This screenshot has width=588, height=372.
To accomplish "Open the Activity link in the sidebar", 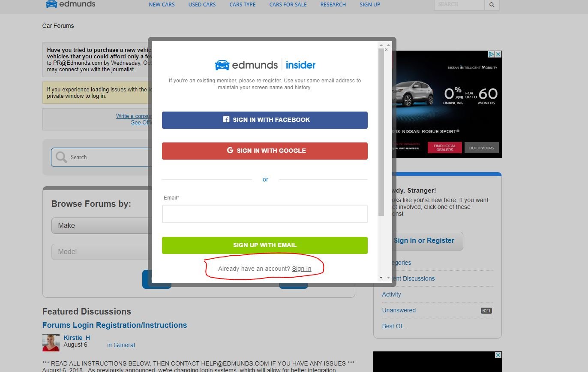I will 391,294.
